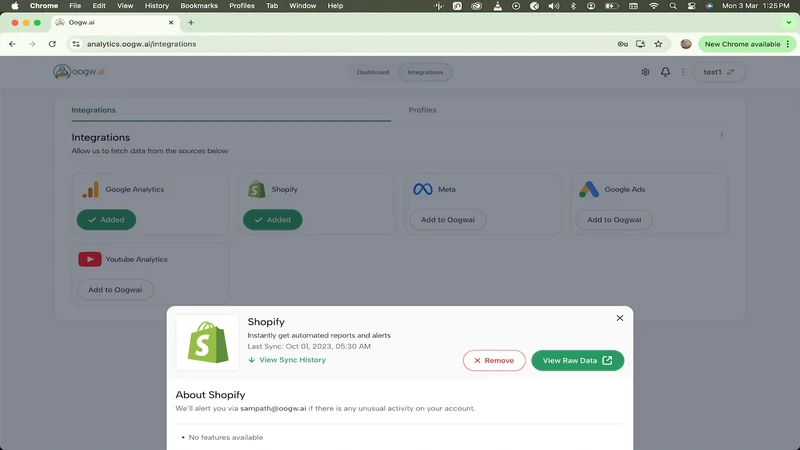Screen dimensions: 800x450
Task: Click the 'No features available' text
Action: (x=226, y=437)
